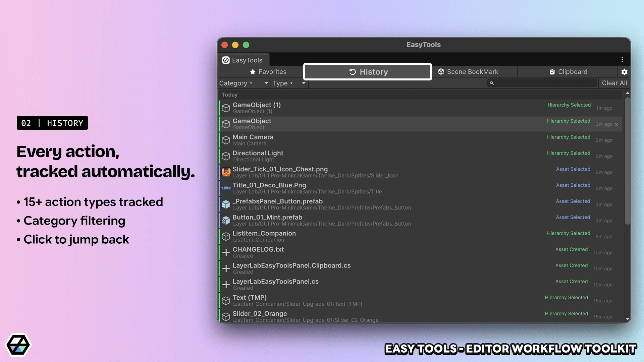The width and height of the screenshot is (644, 362).
Task: Click the history list scrollbar thumb
Action: tap(627, 161)
